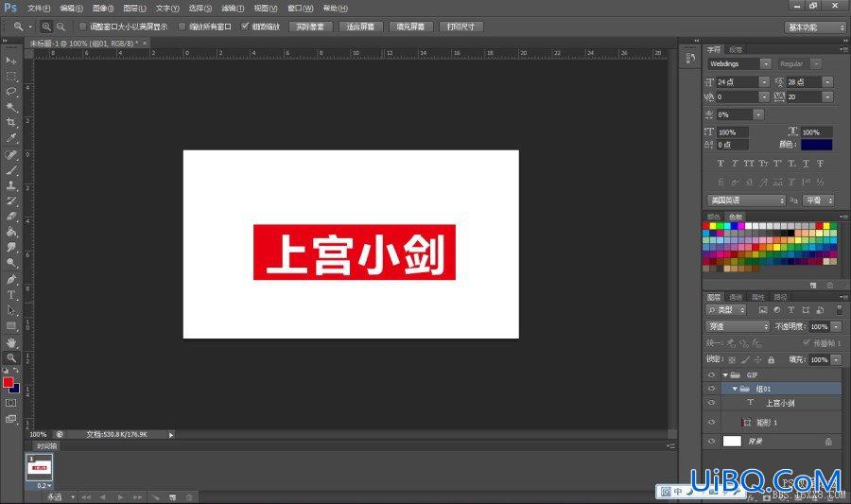Select the Rectangle shape tool
Viewport: 851px width, 504px height.
click(10, 326)
